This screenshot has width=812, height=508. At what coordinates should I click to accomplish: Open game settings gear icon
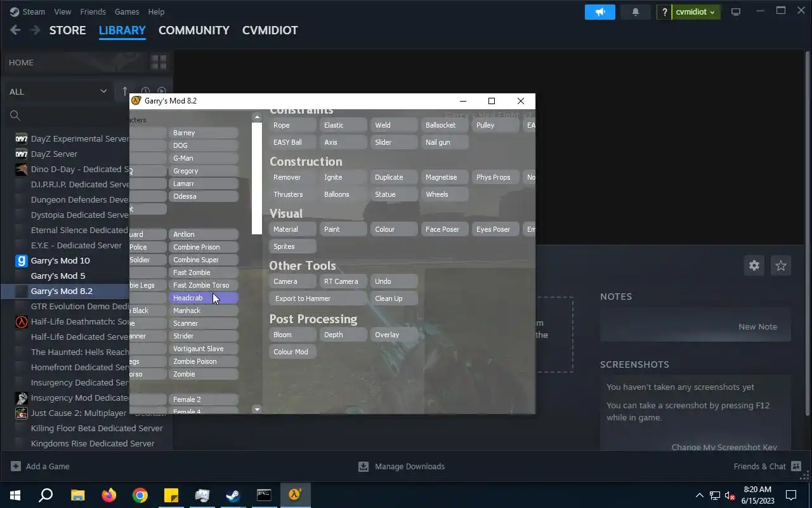[754, 265]
